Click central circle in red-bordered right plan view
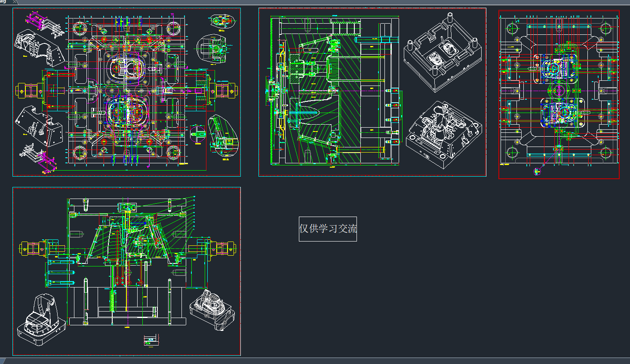Image resolution: width=630 pixels, height=364 pixels. point(559,91)
